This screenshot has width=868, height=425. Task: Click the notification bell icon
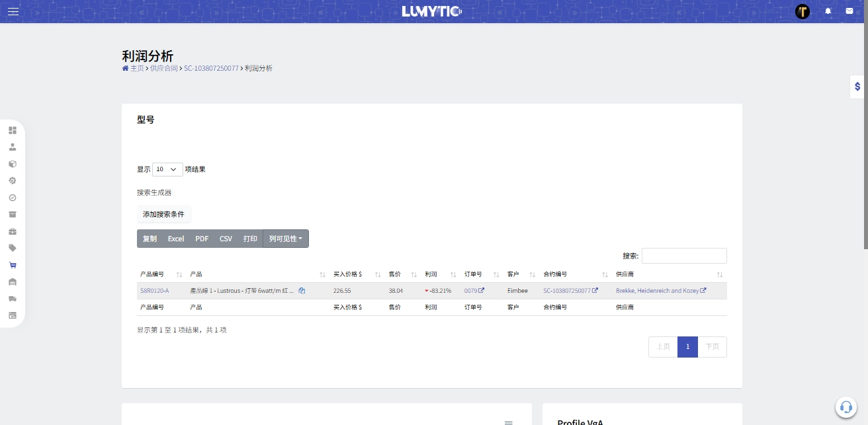pos(828,11)
